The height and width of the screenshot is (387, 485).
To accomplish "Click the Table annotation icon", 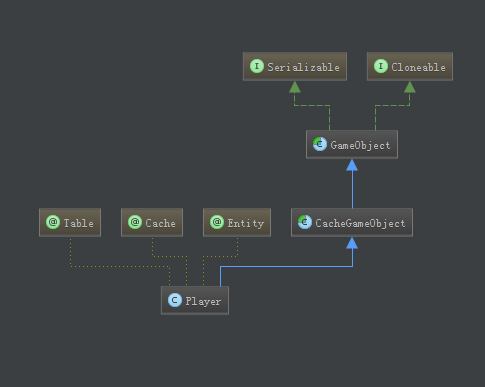I will tap(53, 222).
